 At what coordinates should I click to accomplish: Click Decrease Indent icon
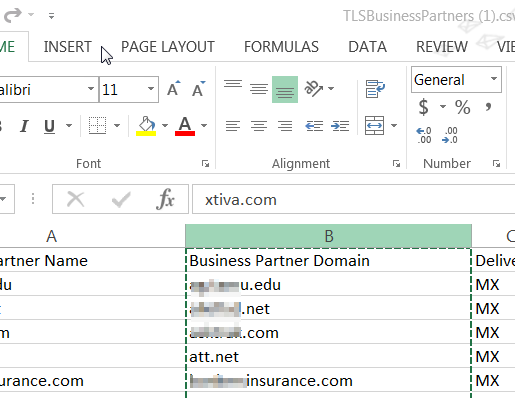314,126
